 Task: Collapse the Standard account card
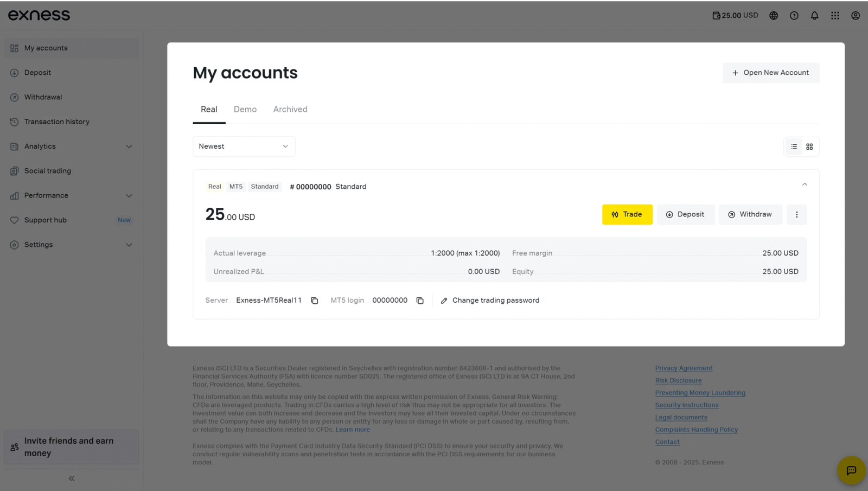(x=805, y=184)
